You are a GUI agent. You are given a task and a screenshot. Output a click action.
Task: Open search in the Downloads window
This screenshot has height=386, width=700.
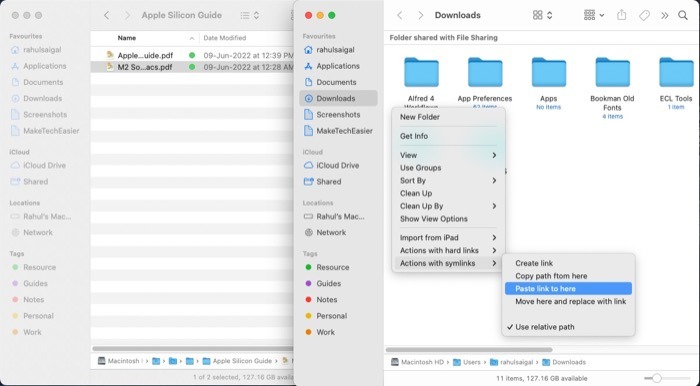pos(683,16)
